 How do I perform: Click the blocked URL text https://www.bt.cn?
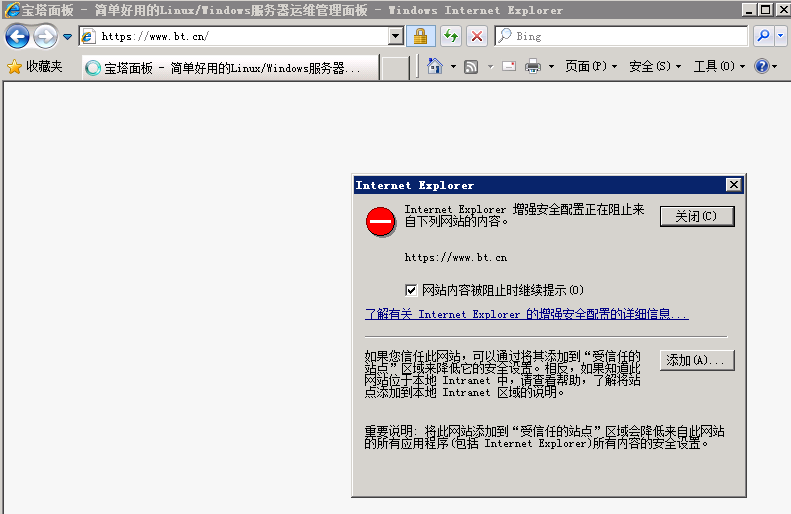pyautogui.click(x=456, y=257)
